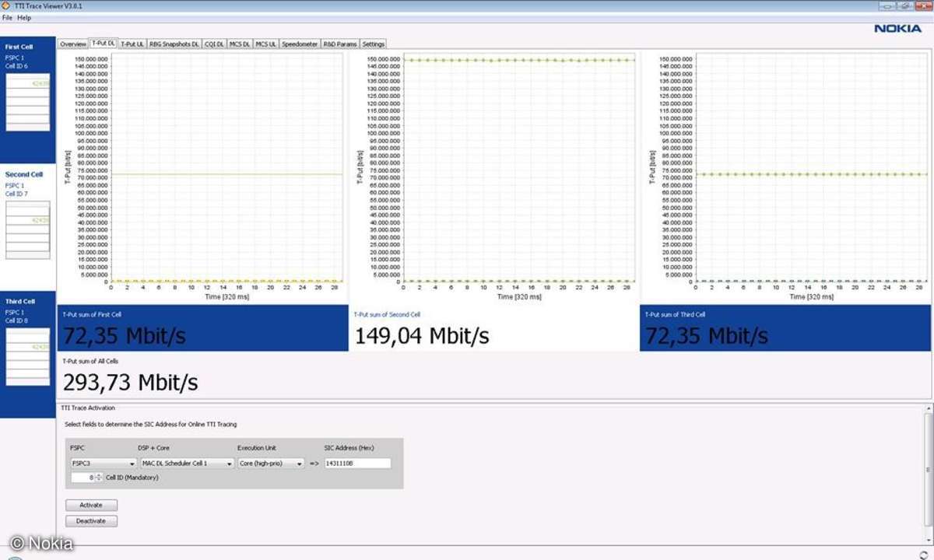Click the SIC Address hex field
Screen dimensions: 934x560
click(357, 464)
